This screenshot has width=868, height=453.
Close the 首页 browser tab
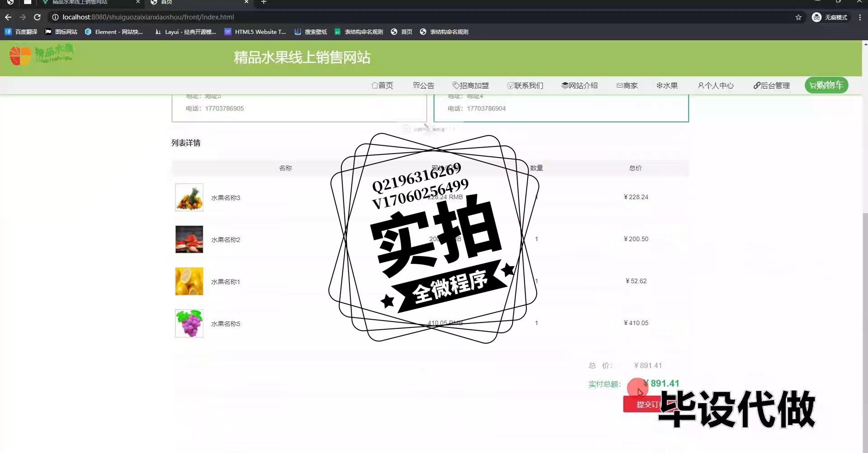[246, 2]
